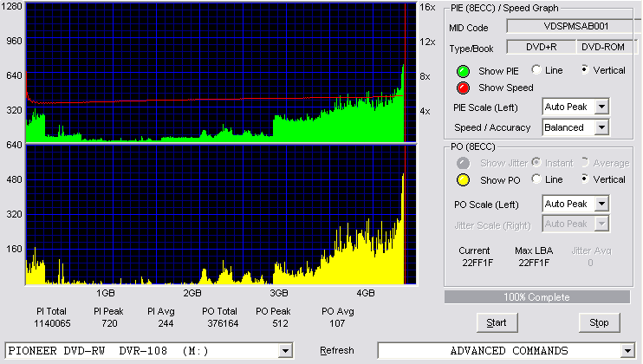Click the Jitter Avg value 0
Image resolution: width=643 pixels, height=364 pixels.
tap(590, 263)
